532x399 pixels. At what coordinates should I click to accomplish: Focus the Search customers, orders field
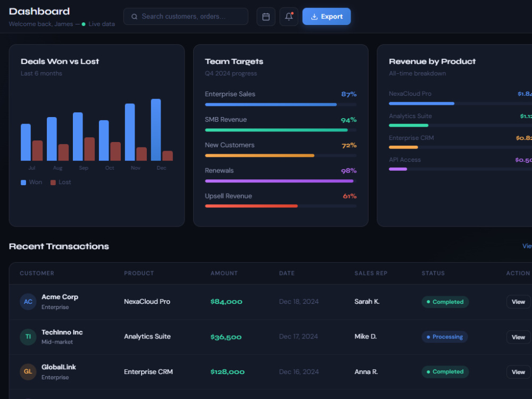pos(186,16)
